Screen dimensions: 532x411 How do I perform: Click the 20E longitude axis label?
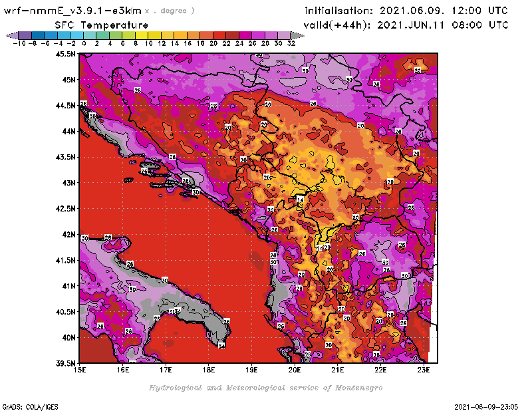coord(295,370)
